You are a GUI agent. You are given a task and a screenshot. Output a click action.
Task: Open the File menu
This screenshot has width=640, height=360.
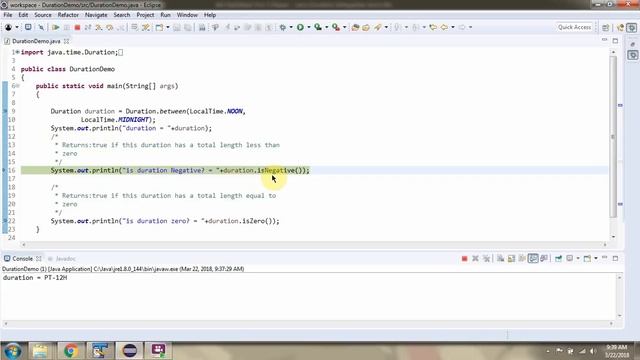pos(8,15)
